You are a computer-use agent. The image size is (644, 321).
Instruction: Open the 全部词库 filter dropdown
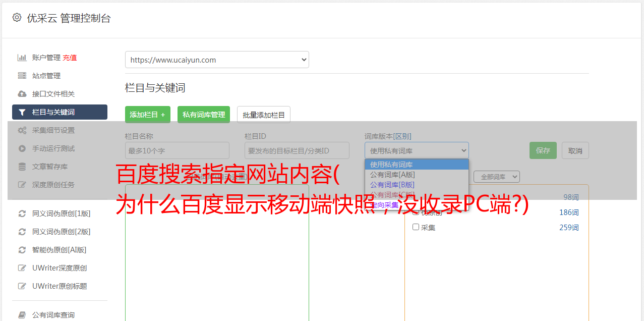pyautogui.click(x=496, y=177)
